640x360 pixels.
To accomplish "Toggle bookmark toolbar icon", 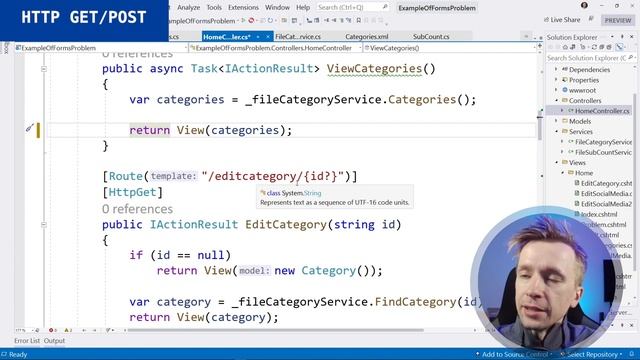I will click(x=358, y=20).
